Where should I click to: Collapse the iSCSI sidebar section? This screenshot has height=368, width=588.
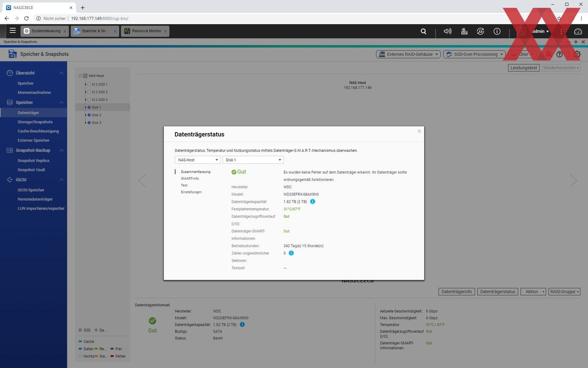coord(61,180)
